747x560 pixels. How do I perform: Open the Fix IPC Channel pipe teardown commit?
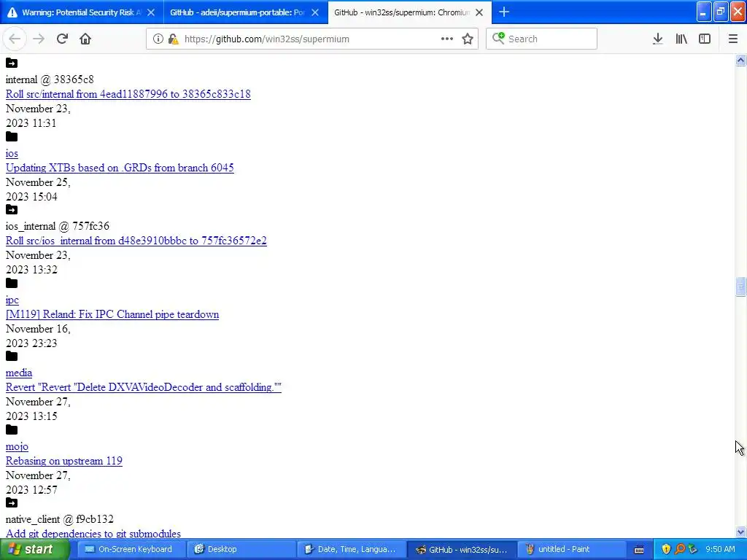click(112, 314)
